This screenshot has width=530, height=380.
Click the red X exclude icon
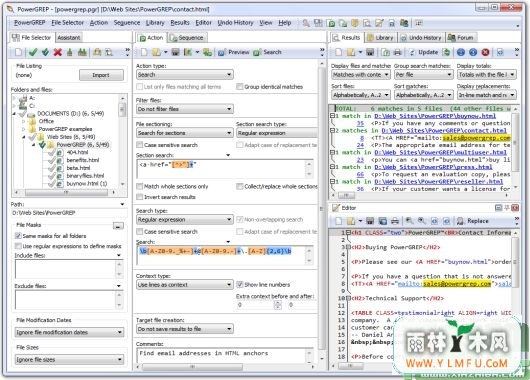coord(58,52)
